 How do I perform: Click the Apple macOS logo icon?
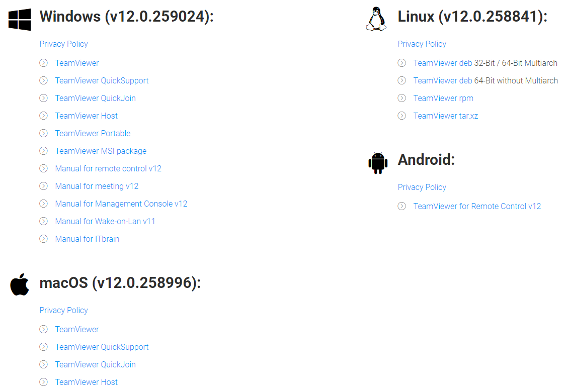pyautogui.click(x=20, y=284)
